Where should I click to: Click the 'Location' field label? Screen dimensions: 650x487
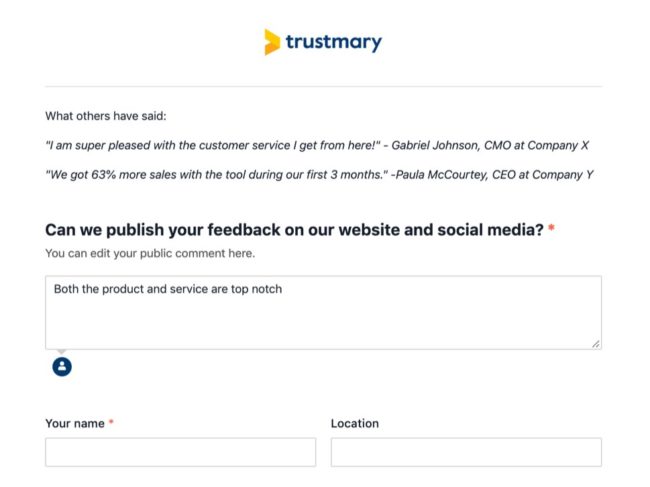pyautogui.click(x=355, y=424)
